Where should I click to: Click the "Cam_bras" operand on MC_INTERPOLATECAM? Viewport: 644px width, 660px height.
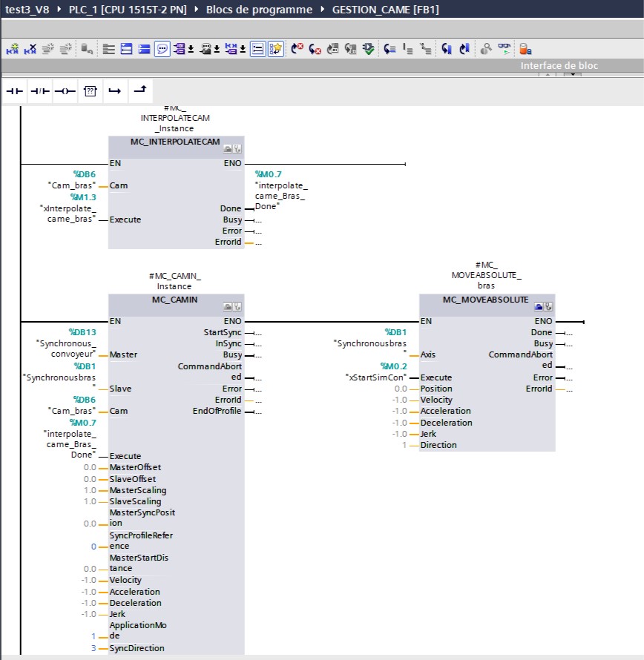click(x=73, y=185)
